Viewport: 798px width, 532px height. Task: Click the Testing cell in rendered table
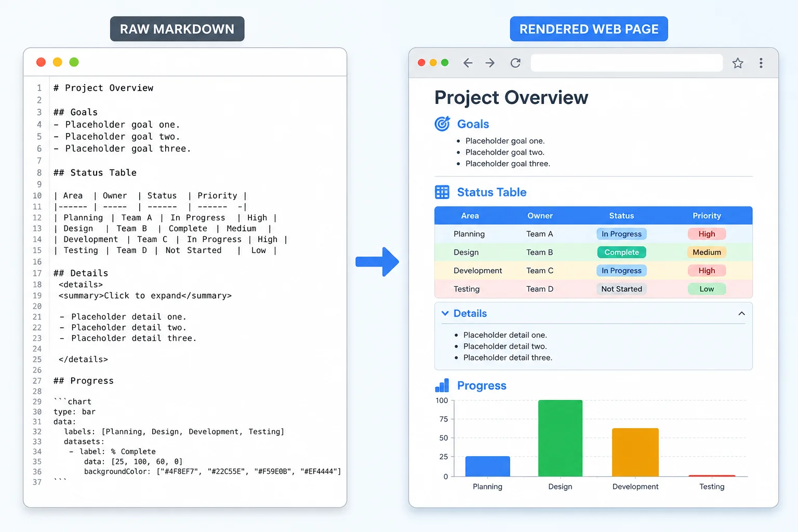(x=467, y=289)
